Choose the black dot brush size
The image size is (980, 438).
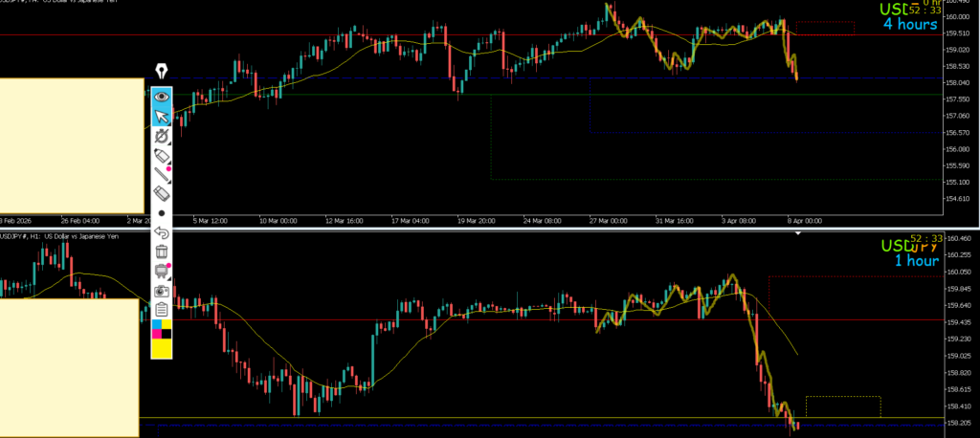point(162,213)
